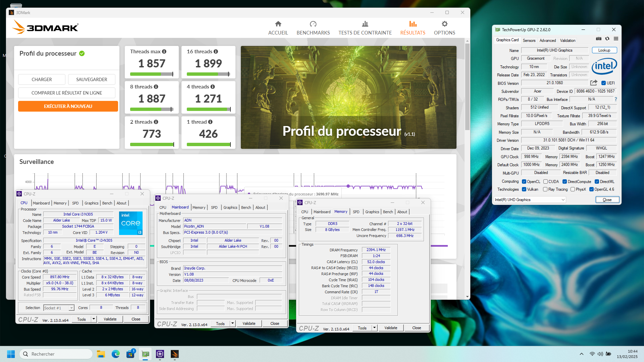This screenshot has height=362, width=644.
Task: Click the Intel Core i3 badge in CPU-Z
Action: click(x=131, y=223)
